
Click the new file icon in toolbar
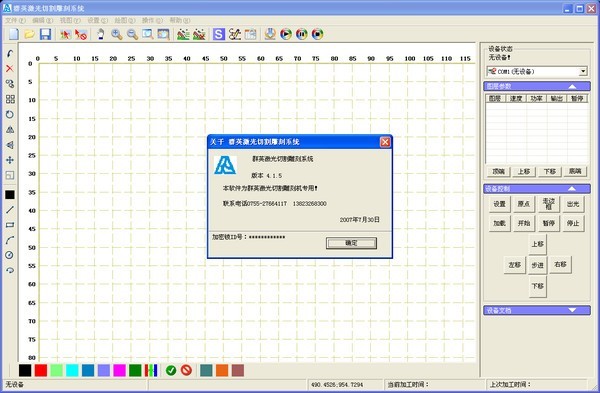14,34
